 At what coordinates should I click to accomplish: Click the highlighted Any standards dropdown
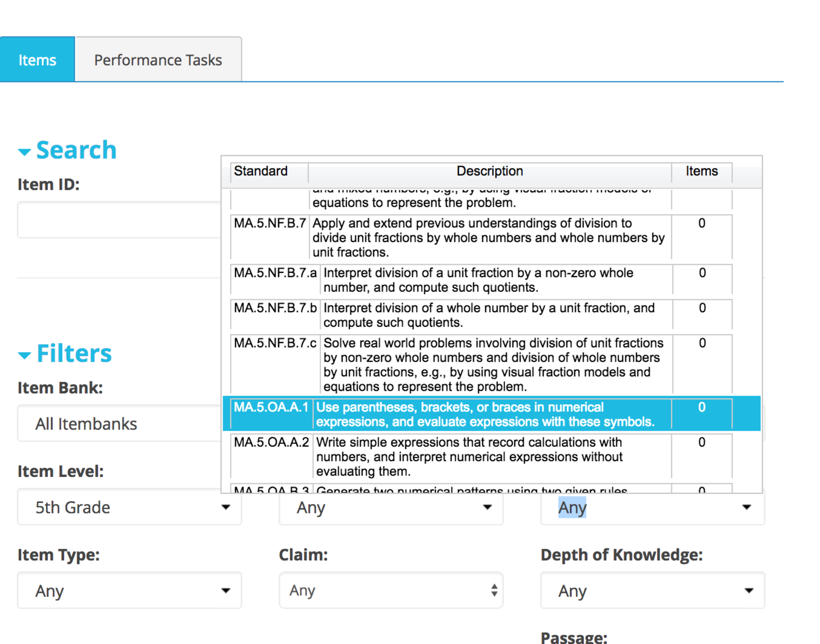[652, 508]
